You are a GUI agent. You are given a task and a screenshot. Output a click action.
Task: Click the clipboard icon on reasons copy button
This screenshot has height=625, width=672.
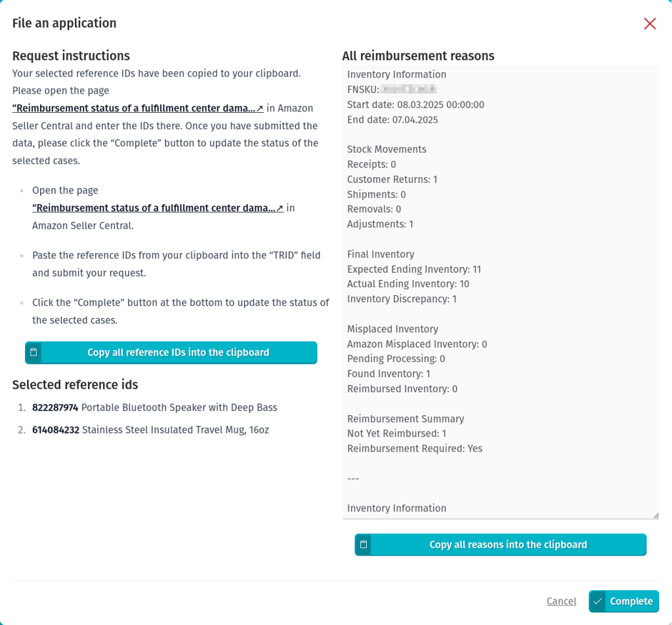(363, 544)
